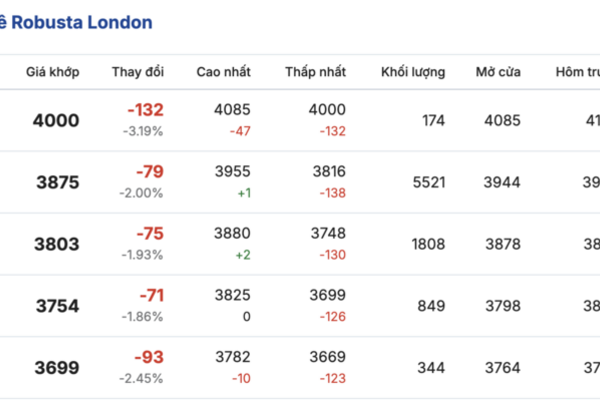Click the "Thay đổi" column header

pyautogui.click(x=138, y=73)
